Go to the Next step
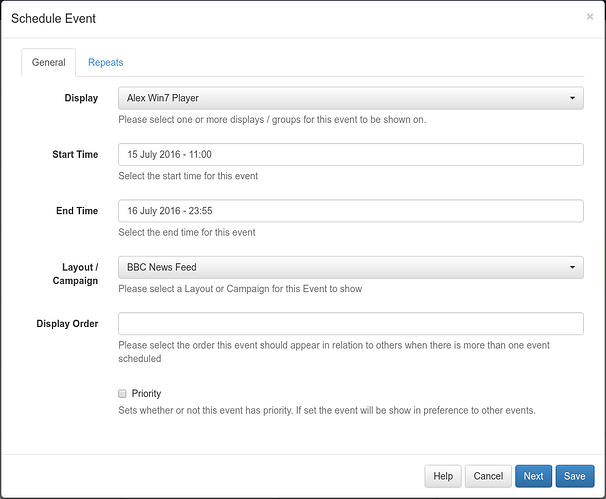Image resolution: width=606 pixels, height=499 pixels. [x=533, y=477]
